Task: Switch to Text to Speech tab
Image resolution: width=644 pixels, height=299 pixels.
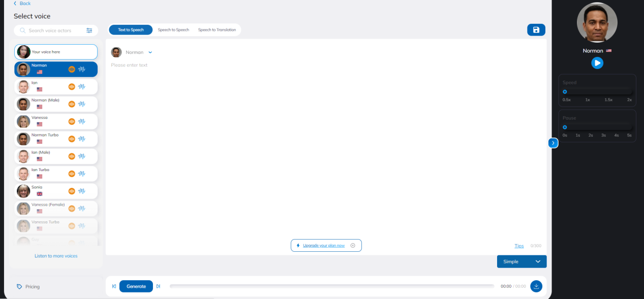Action: pos(131,30)
